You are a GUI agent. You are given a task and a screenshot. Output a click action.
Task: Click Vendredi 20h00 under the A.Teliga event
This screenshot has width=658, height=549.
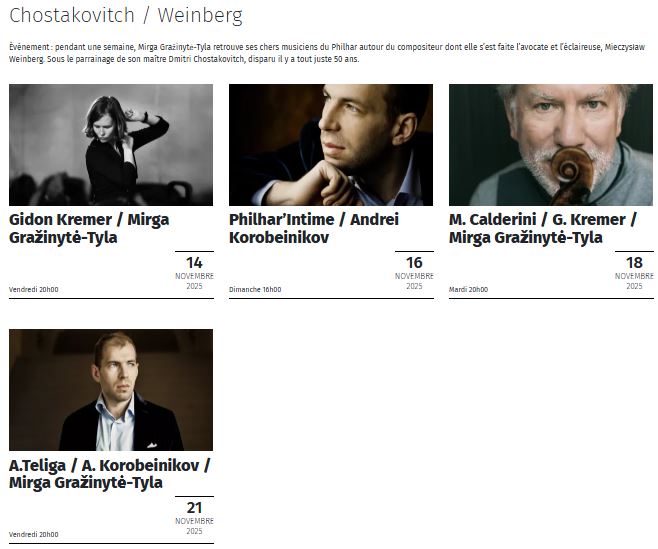tap(34, 535)
